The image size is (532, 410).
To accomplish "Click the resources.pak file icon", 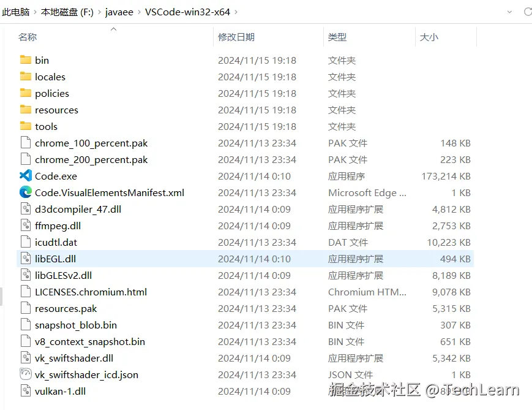I will [x=26, y=308].
